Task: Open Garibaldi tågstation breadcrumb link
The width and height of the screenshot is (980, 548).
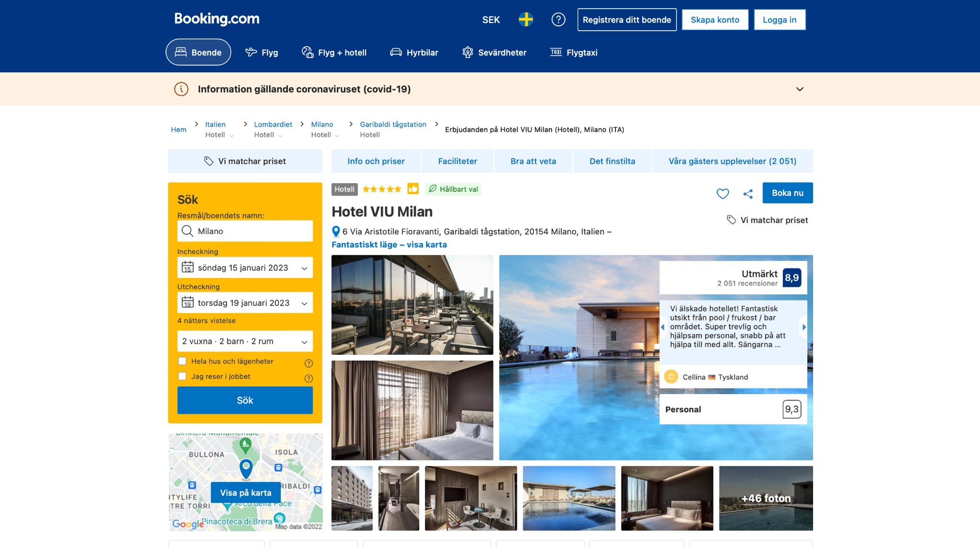Action: pyautogui.click(x=393, y=124)
